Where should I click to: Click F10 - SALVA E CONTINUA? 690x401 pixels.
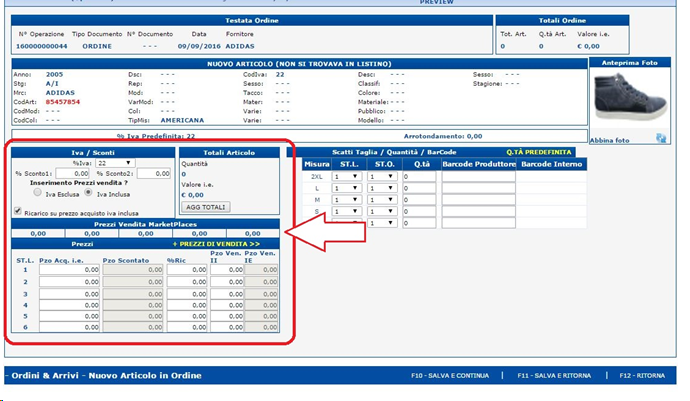[x=450, y=375]
